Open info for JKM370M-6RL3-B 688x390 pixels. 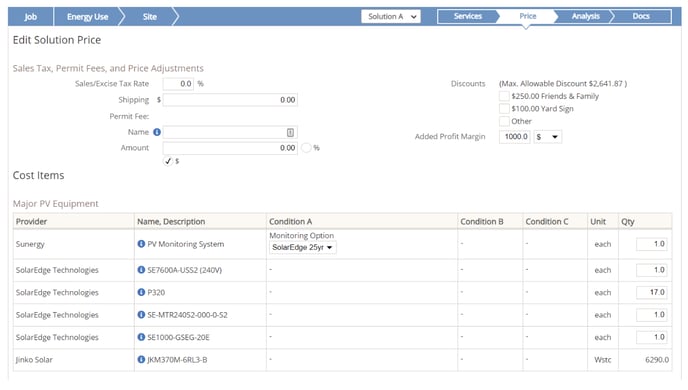(141, 359)
